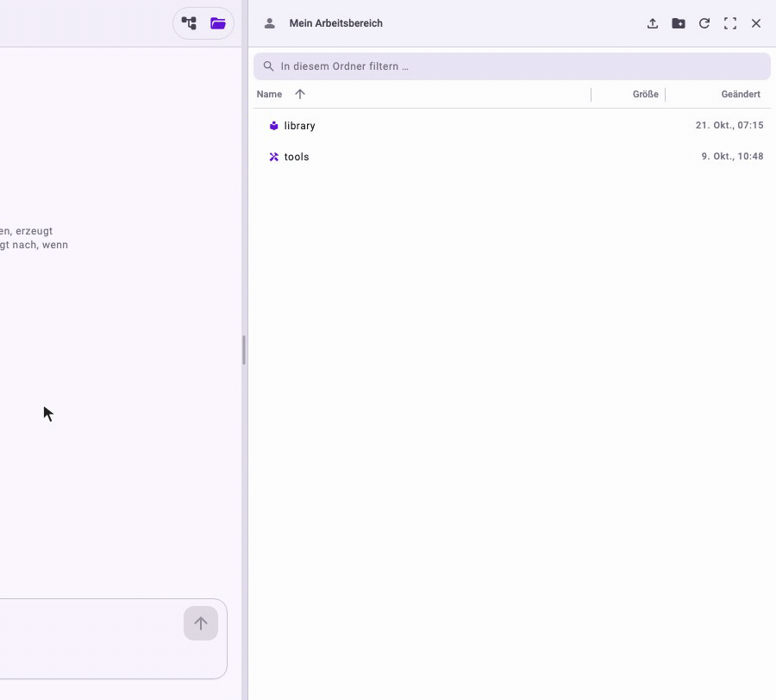Create a new folder with the folder-plus icon

pyautogui.click(x=679, y=23)
